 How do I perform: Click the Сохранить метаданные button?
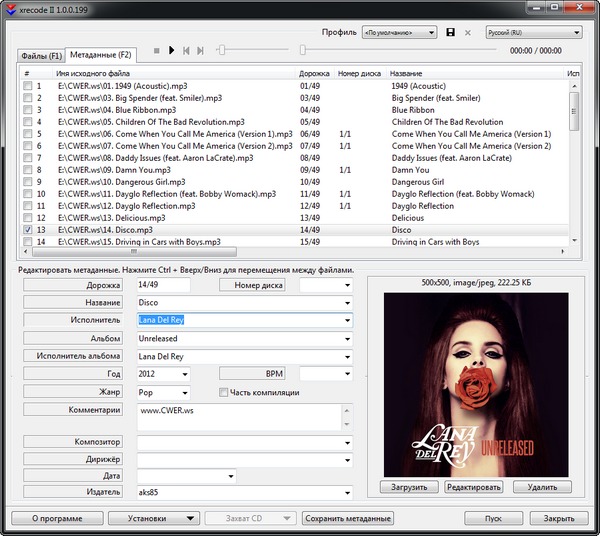pyautogui.click(x=348, y=518)
